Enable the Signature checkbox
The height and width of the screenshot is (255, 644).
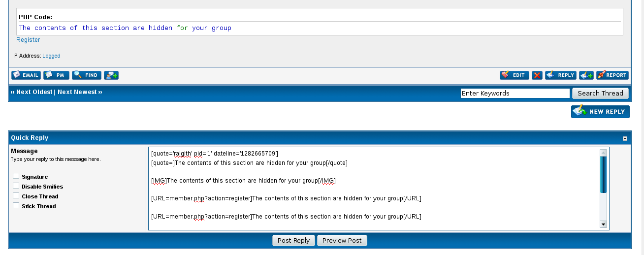(x=16, y=176)
